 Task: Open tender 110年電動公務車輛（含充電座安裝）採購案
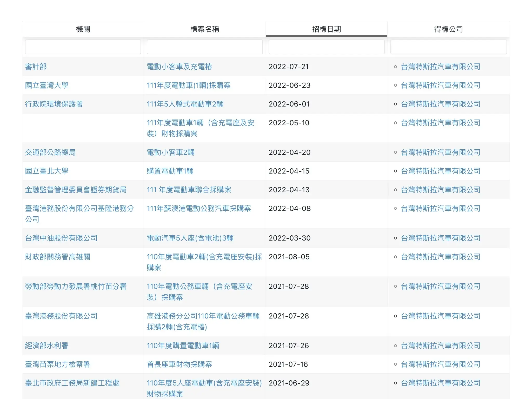(199, 292)
